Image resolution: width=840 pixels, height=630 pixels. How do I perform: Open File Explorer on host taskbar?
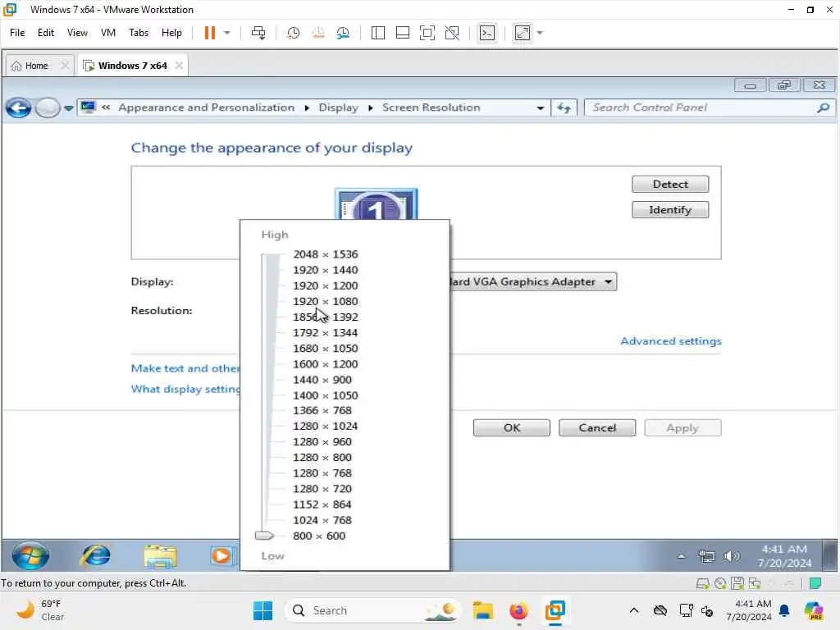coord(482,610)
